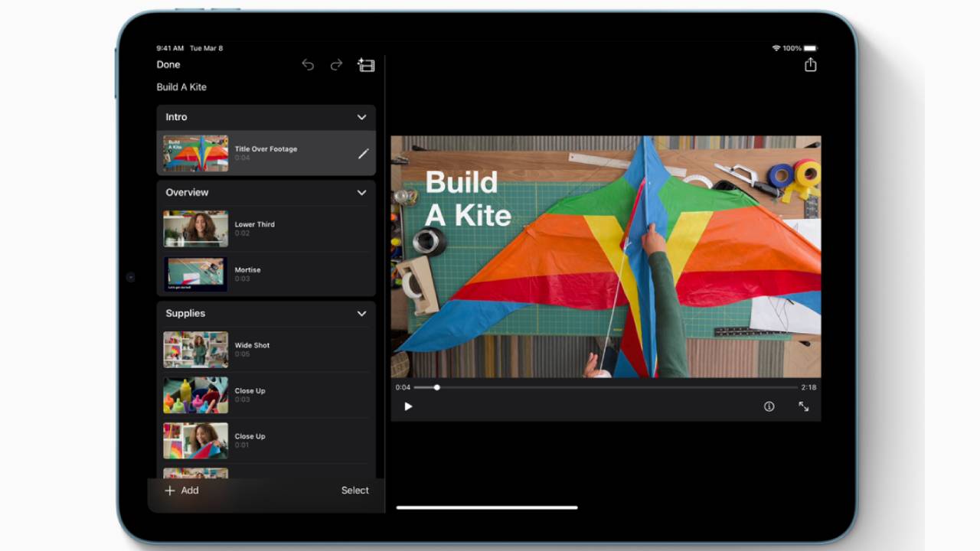Open the add media filmstrip icon
This screenshot has height=551, width=980.
coord(366,65)
